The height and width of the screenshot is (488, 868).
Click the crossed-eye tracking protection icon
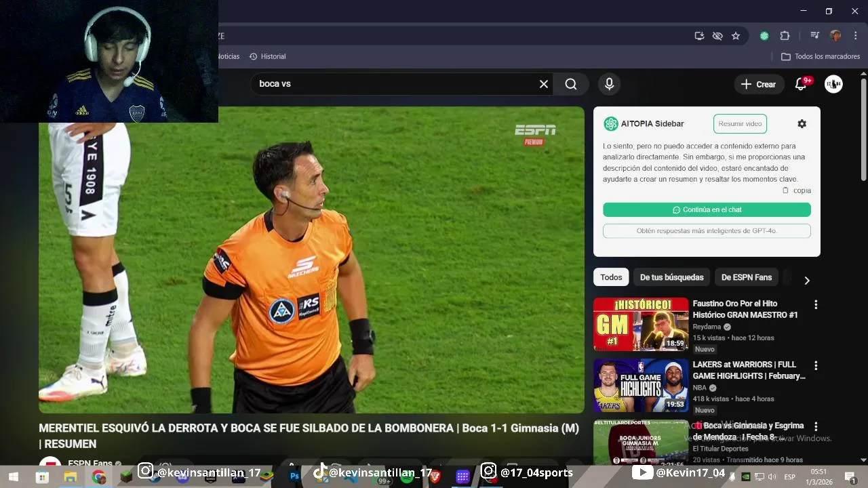coord(717,36)
